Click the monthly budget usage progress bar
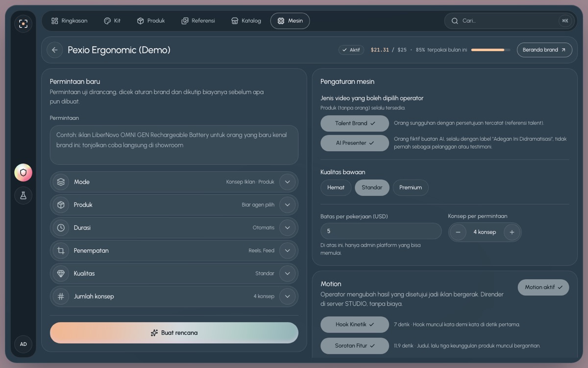The height and width of the screenshot is (368, 588). (490, 50)
